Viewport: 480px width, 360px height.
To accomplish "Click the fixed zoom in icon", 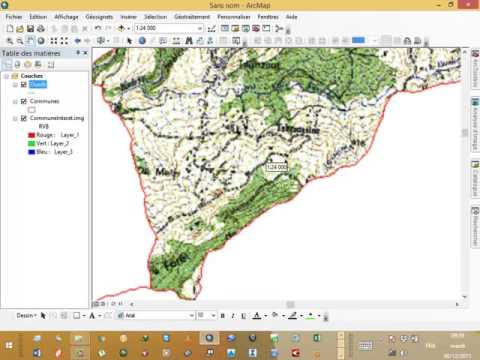I will coord(54,41).
